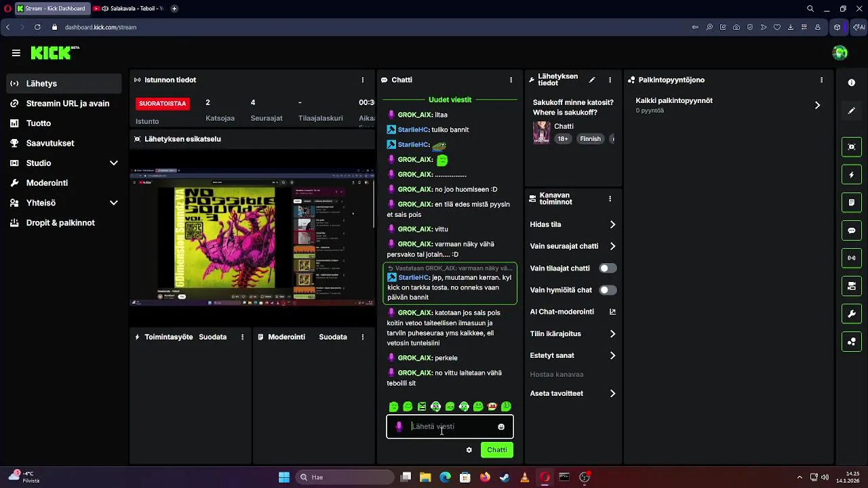The height and width of the screenshot is (488, 868).
Task: Open user avatar menu on Kick header
Action: click(840, 53)
